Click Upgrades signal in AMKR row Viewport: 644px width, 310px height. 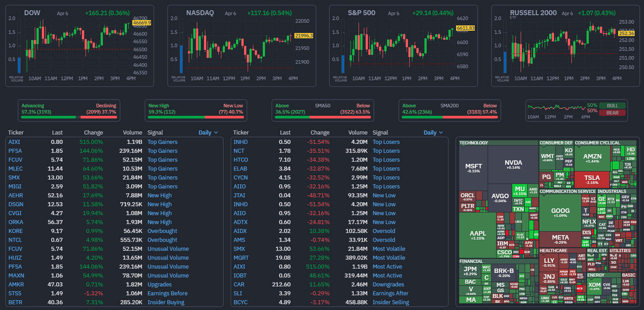[159, 284]
